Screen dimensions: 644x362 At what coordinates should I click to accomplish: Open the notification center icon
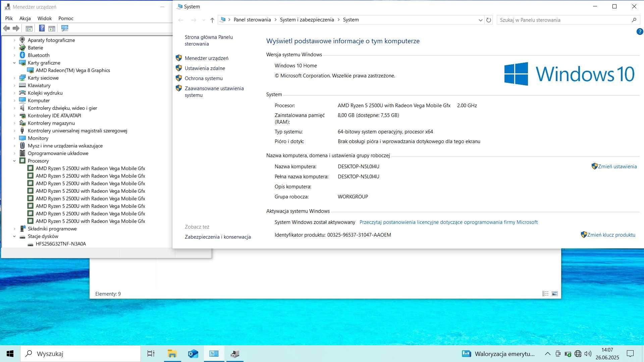click(x=630, y=354)
